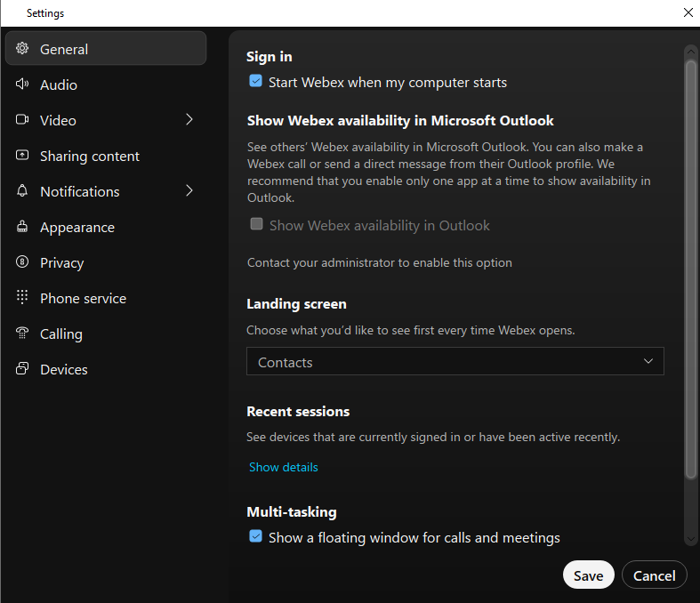Click the Sharing content icon
Screen dimensions: 700x603
(x=22, y=156)
